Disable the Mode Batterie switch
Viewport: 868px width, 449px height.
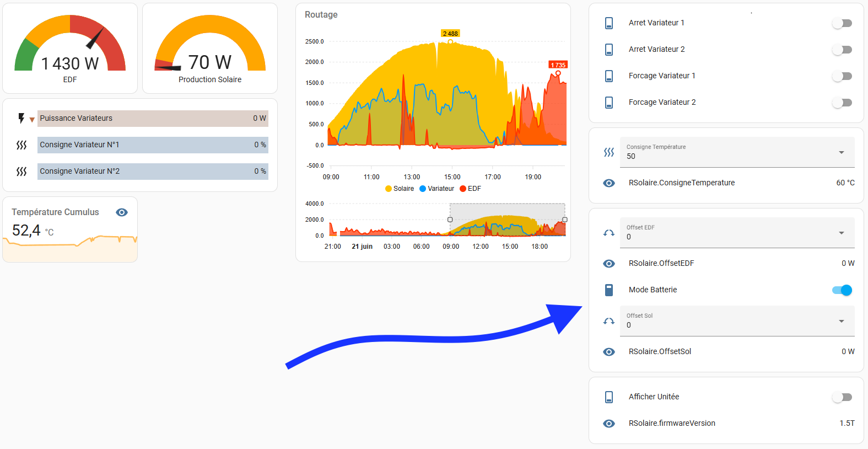[x=842, y=290]
